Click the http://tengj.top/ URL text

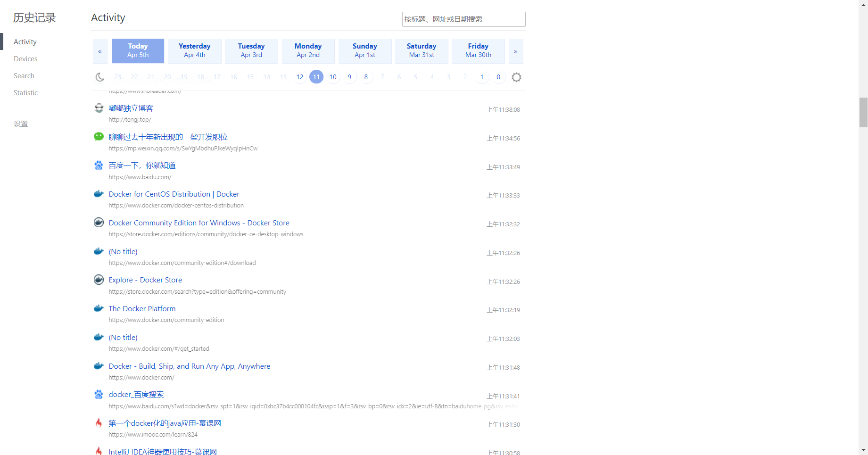coord(130,120)
